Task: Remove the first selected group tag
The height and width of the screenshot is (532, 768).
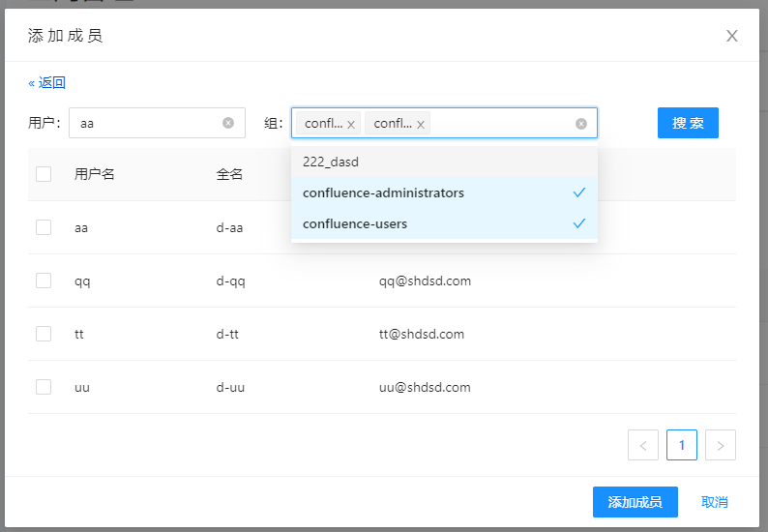Action: pyautogui.click(x=351, y=125)
